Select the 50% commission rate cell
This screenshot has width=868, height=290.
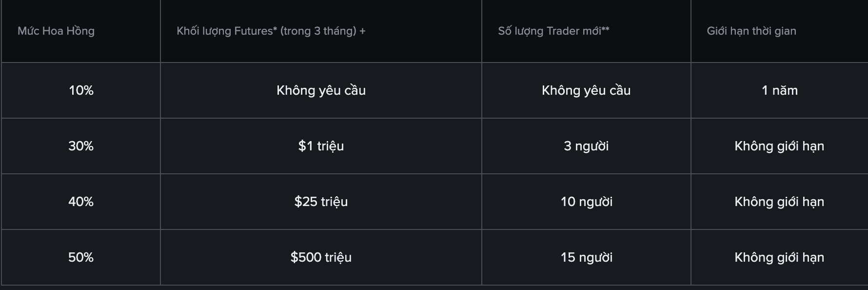pos(81,257)
